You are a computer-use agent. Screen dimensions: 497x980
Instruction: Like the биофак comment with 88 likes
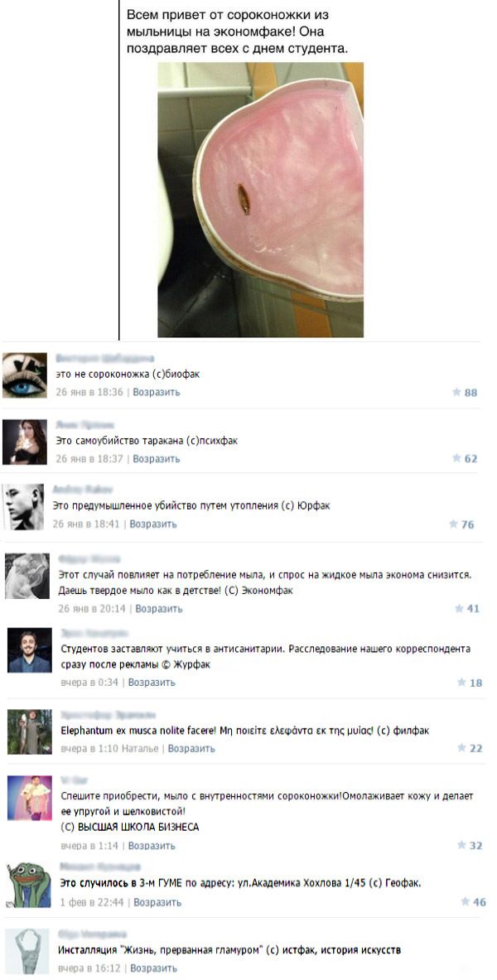(465, 393)
